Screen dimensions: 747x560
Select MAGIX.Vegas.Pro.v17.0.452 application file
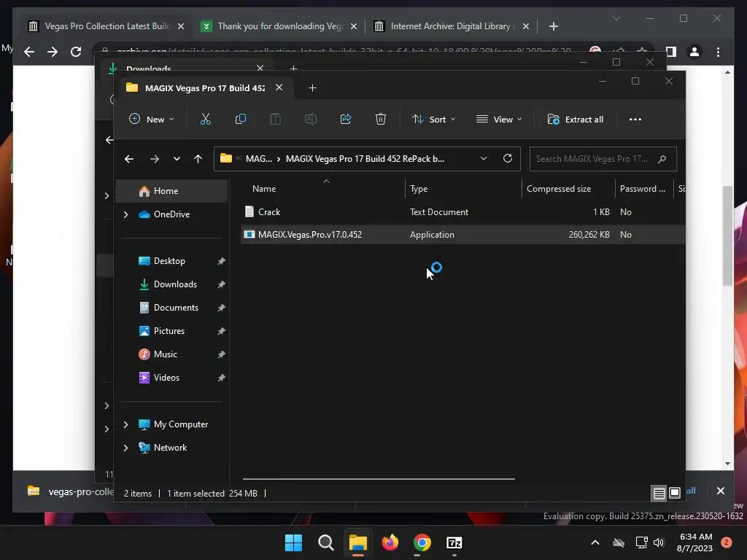click(463, 235)
